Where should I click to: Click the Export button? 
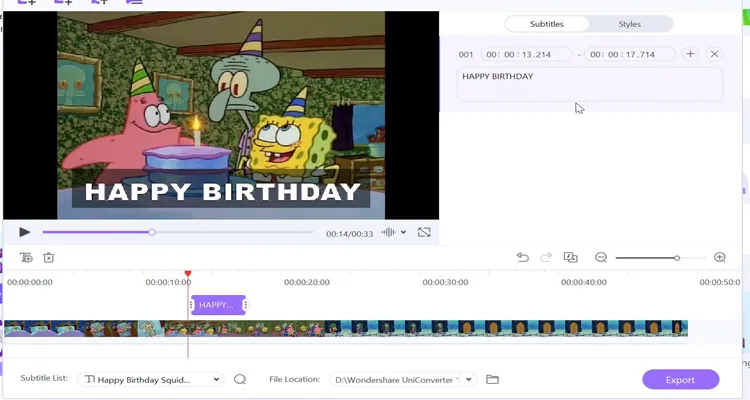(x=681, y=380)
